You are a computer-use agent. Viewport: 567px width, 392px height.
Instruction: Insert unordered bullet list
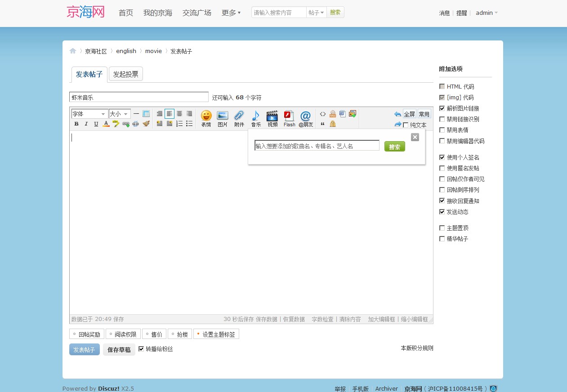[x=189, y=124]
